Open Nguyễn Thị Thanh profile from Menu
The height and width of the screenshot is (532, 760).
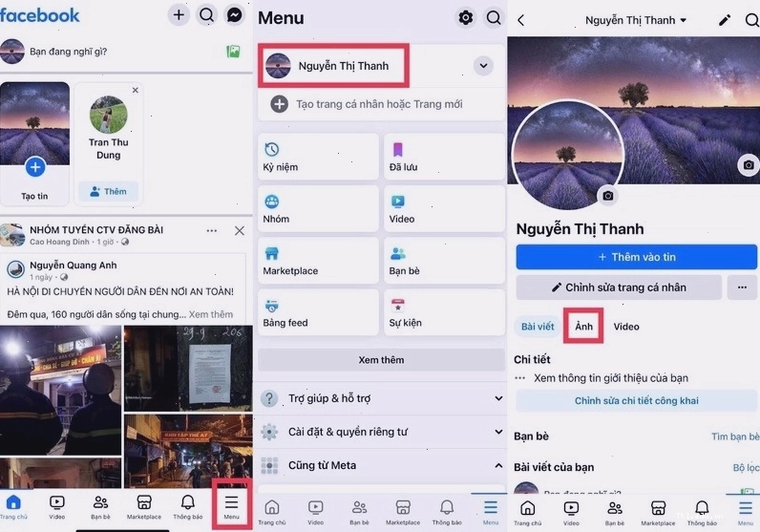(333, 66)
